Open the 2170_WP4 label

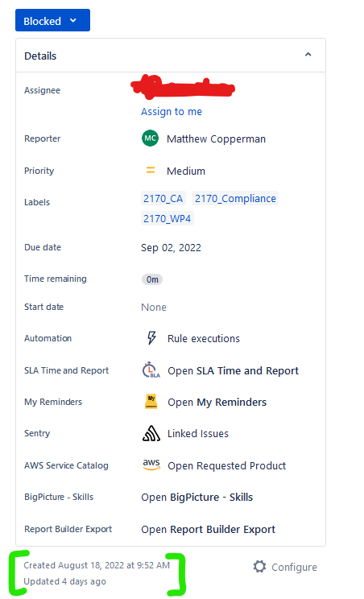168,218
